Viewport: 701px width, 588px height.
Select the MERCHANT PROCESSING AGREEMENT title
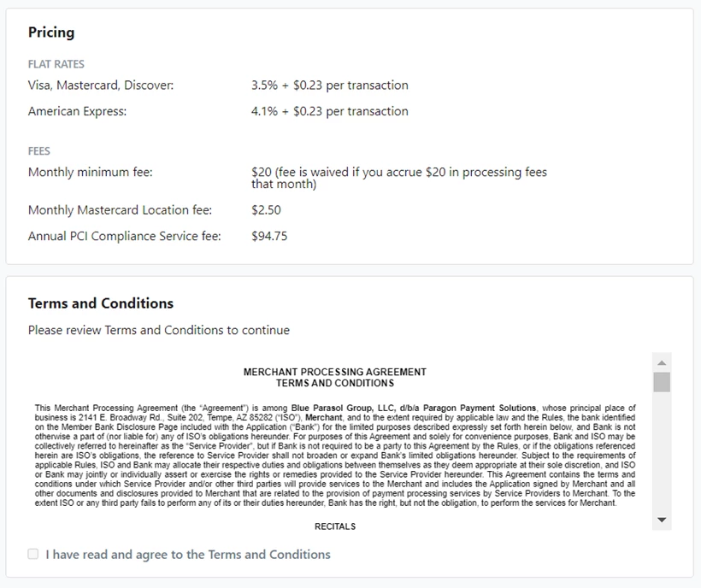click(334, 372)
